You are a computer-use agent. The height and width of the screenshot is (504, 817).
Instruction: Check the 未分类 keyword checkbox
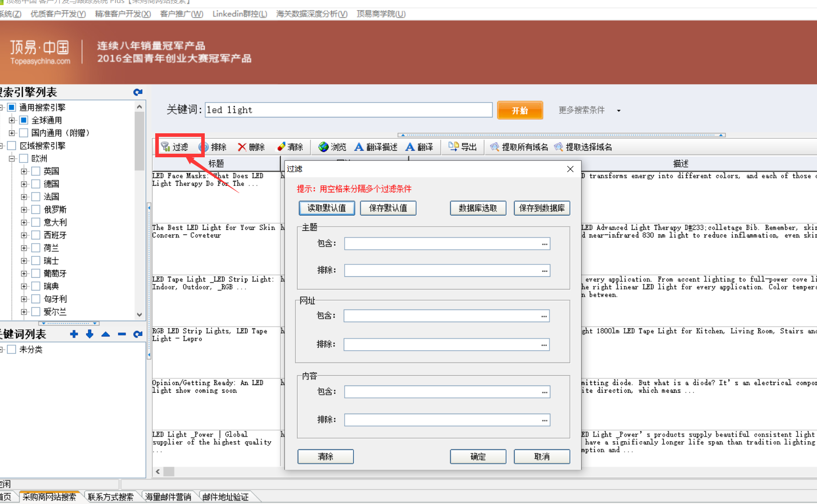pos(12,349)
